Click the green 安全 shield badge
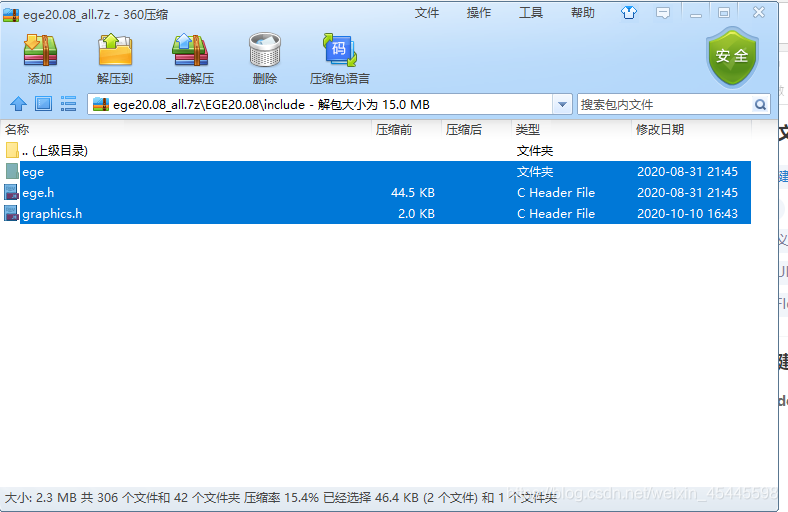This screenshot has width=788, height=512. [732, 57]
